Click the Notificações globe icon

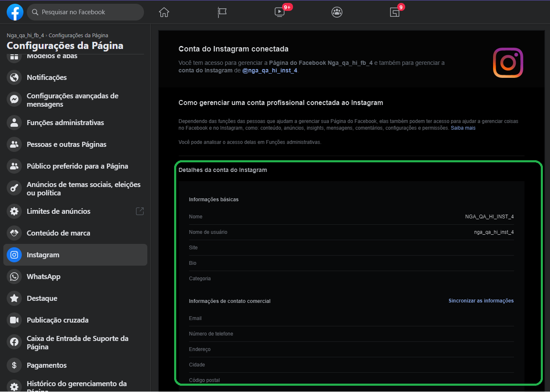pos(14,77)
